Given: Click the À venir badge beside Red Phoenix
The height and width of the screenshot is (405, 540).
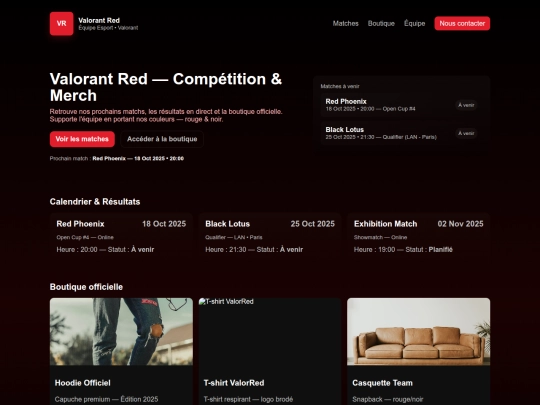Looking at the screenshot, I should (x=466, y=105).
